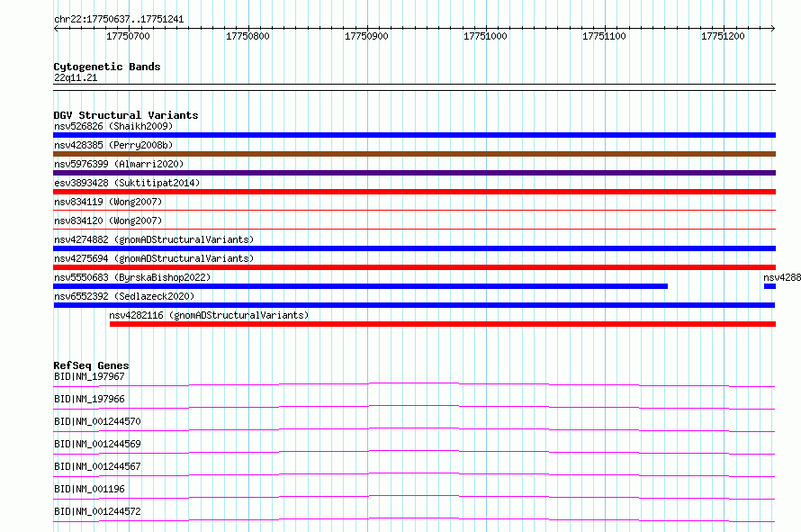Image resolution: width=801 pixels, height=532 pixels.
Task: Select the magenta line for BID|NM_001196
Action: 414,497
